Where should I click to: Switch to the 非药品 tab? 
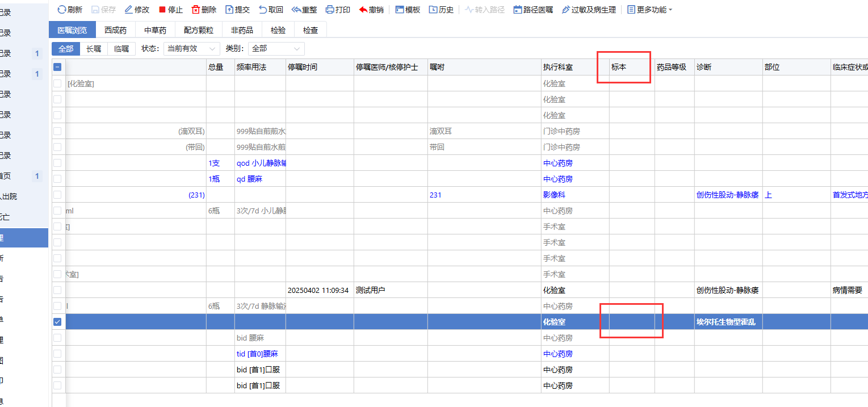point(242,30)
